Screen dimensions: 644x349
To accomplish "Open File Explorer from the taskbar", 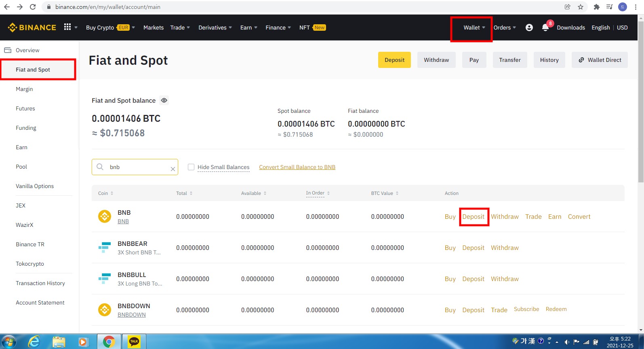I will 59,342.
